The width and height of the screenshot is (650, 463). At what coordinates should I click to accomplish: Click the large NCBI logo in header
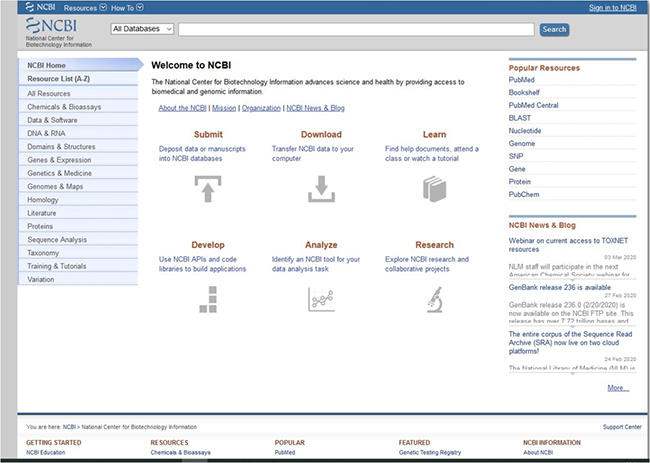coord(51,26)
